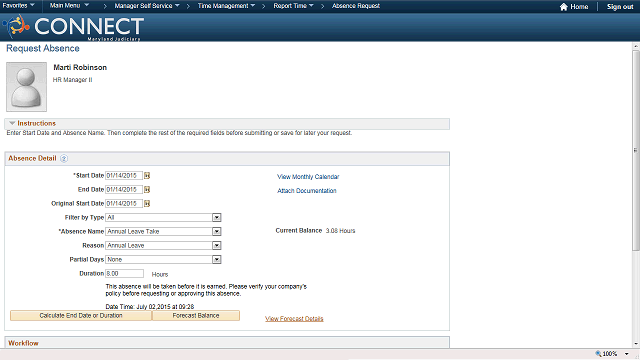Open Report Time breadcrumb menu

pos(293,6)
